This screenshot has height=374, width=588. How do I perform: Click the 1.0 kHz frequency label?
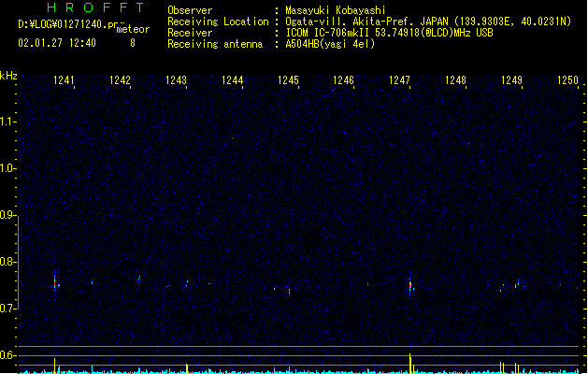pos(7,168)
